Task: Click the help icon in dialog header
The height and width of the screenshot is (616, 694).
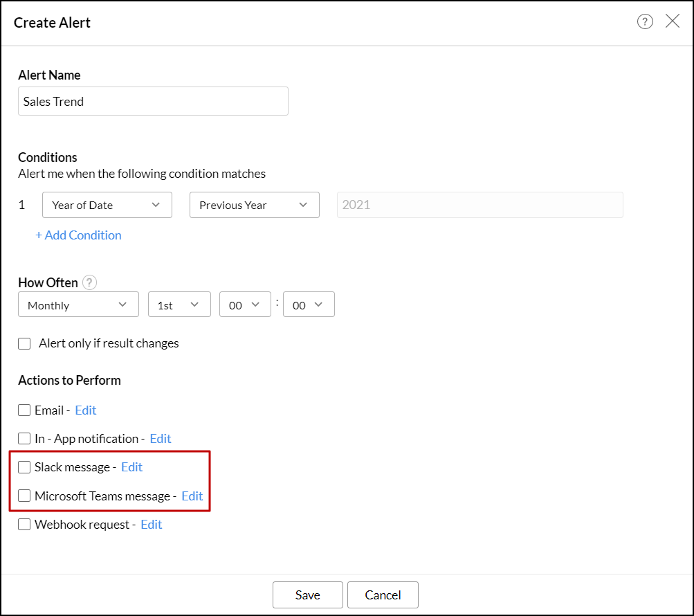Action: point(645,22)
